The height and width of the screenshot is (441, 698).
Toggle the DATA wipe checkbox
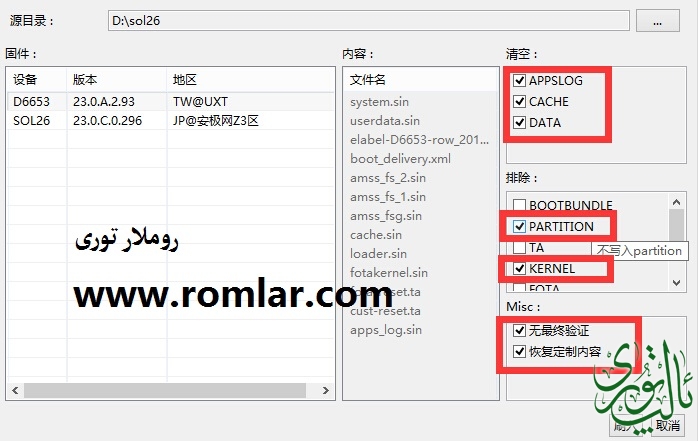pyautogui.click(x=519, y=122)
